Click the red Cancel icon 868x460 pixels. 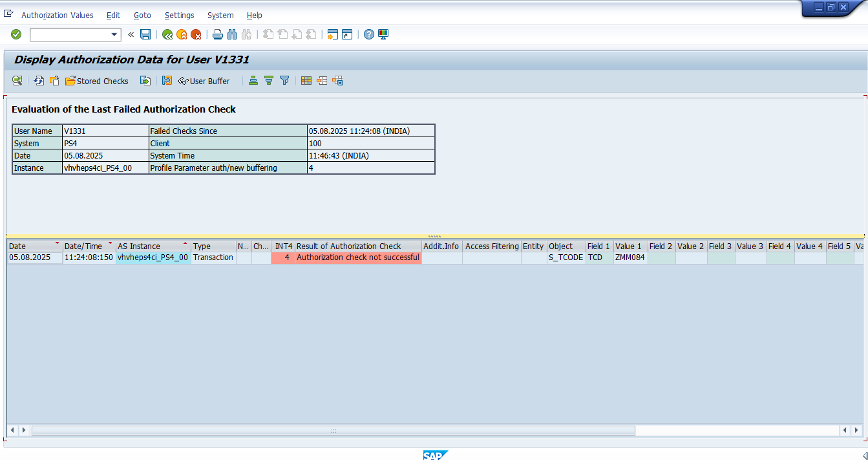click(196, 34)
